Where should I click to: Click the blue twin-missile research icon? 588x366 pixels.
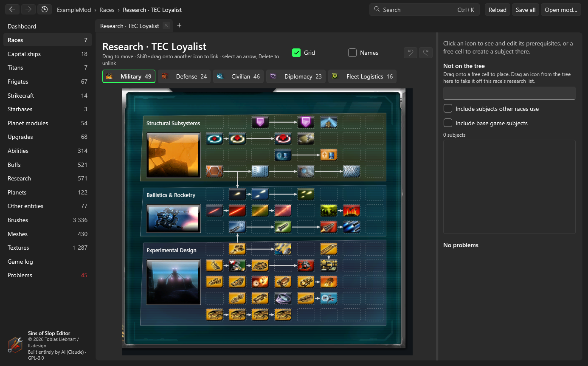pyautogui.click(x=352, y=227)
